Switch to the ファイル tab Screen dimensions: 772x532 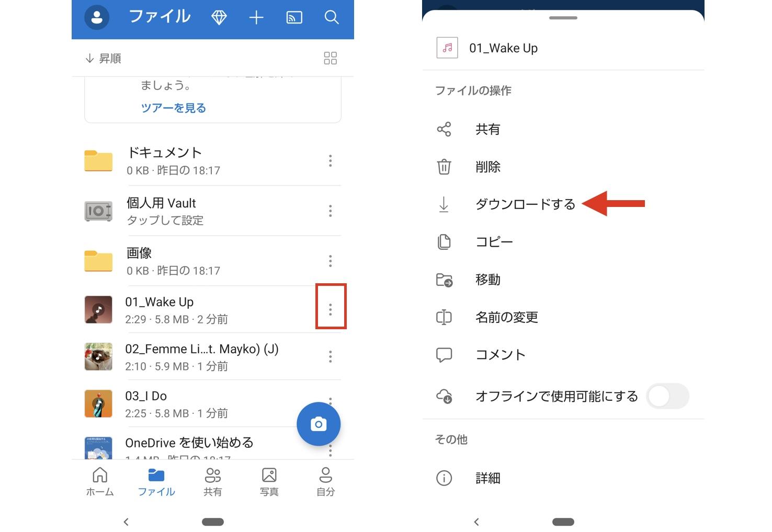[156, 481]
